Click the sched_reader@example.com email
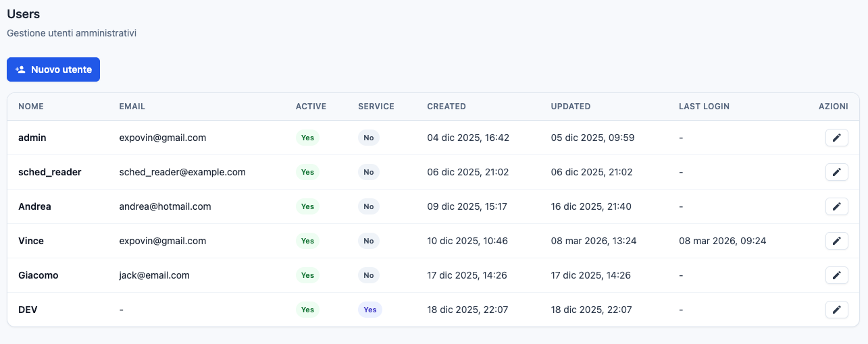Viewport: 868px width, 344px height. [x=182, y=172]
